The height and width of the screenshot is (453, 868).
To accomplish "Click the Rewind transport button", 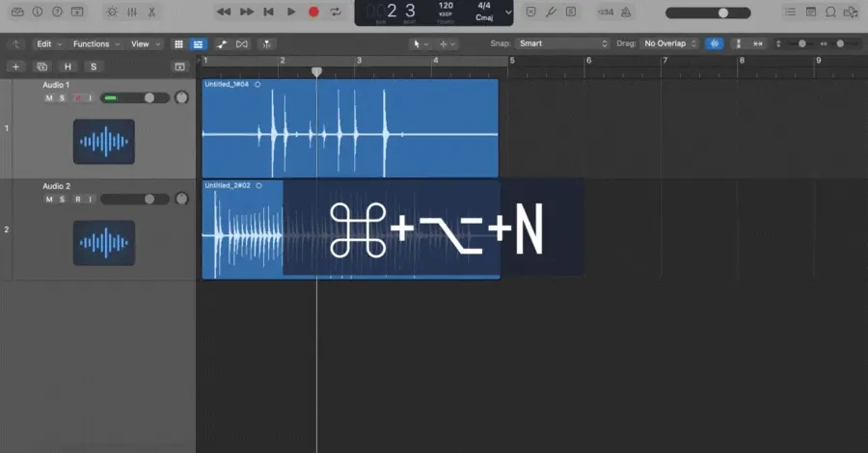I will 224,12.
